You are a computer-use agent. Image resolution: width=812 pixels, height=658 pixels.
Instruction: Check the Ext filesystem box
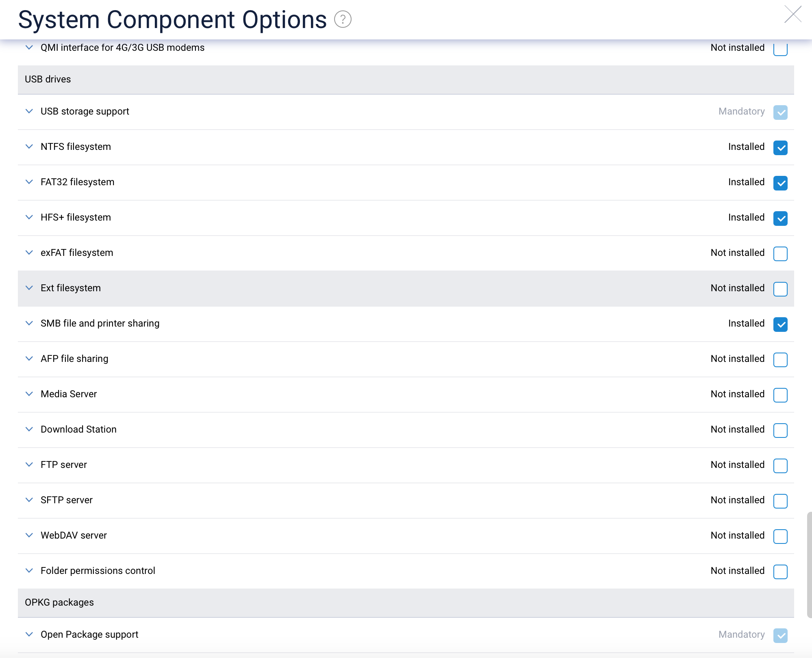coord(780,289)
